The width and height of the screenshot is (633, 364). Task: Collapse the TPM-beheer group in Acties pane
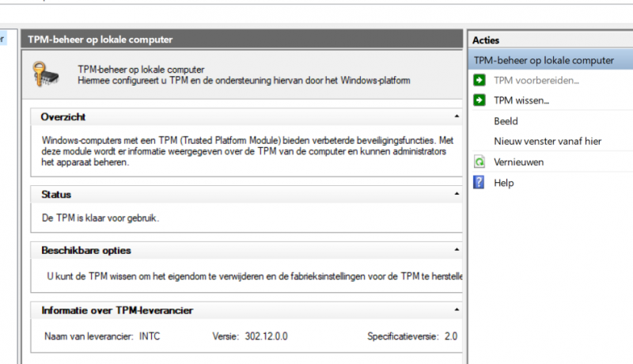tap(626, 60)
